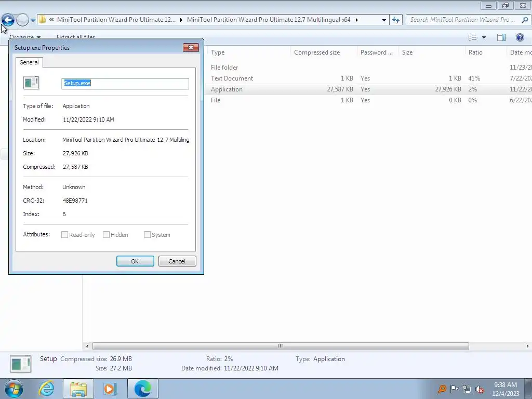This screenshot has height=399, width=532.
Task: Click the search magnifier icon
Action: [525, 20]
